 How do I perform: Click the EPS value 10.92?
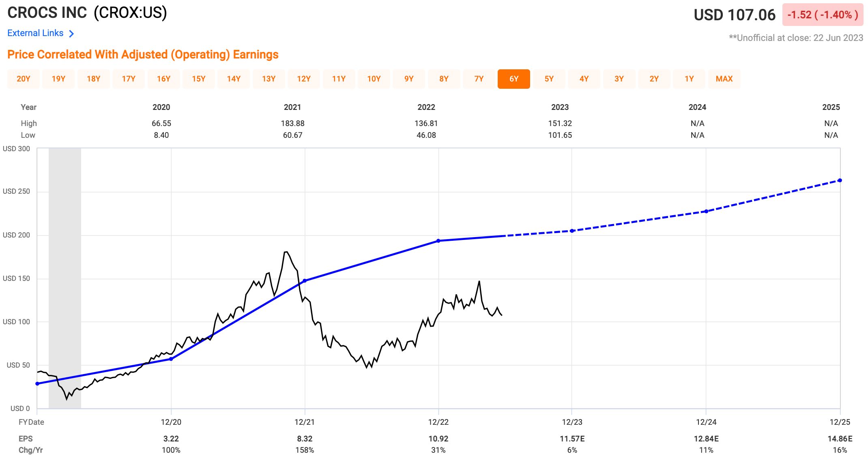(438, 439)
